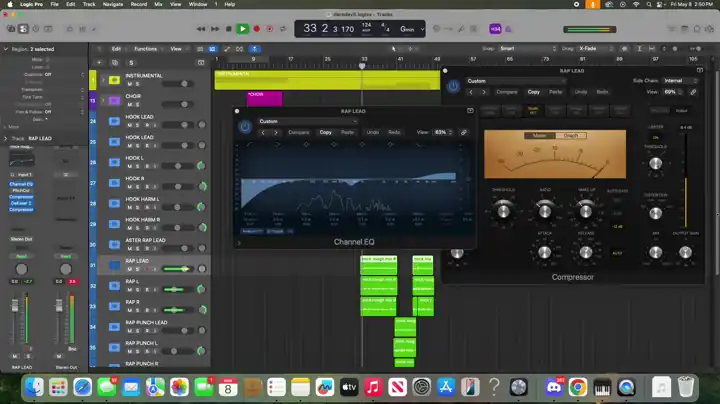Record-enable the ASTER RAP LEAD track
Image resolution: width=720 pixels, height=404 pixels.
point(147,248)
